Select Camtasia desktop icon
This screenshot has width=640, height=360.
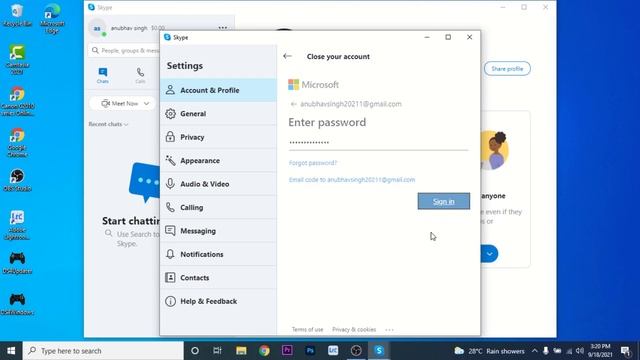point(17,60)
